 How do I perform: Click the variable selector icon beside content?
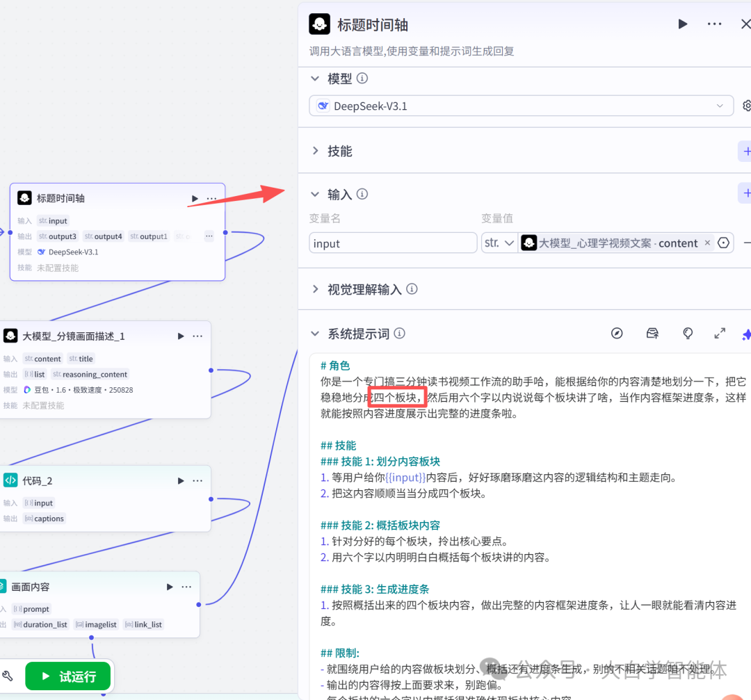tap(723, 243)
